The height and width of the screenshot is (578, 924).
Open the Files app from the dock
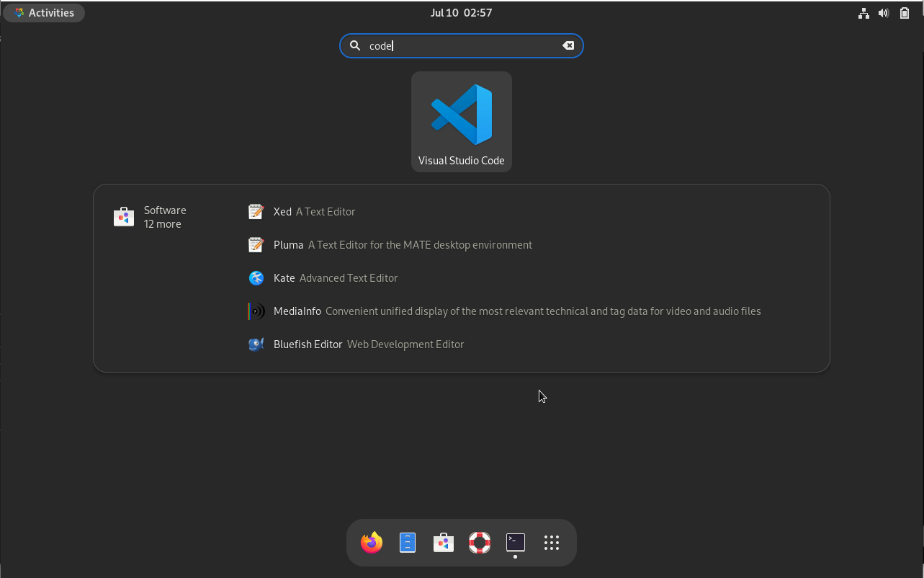407,543
